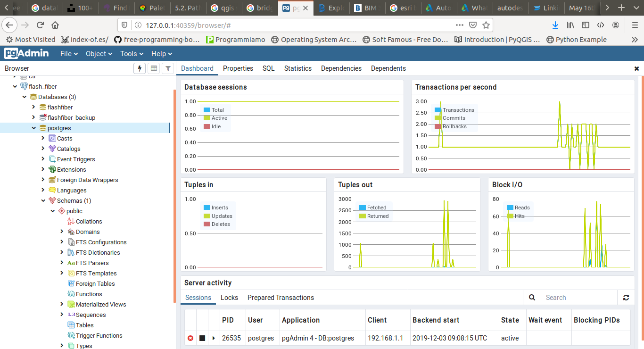This screenshot has height=349, width=644.
Task: Click the browser home icon
Action: click(x=55, y=25)
